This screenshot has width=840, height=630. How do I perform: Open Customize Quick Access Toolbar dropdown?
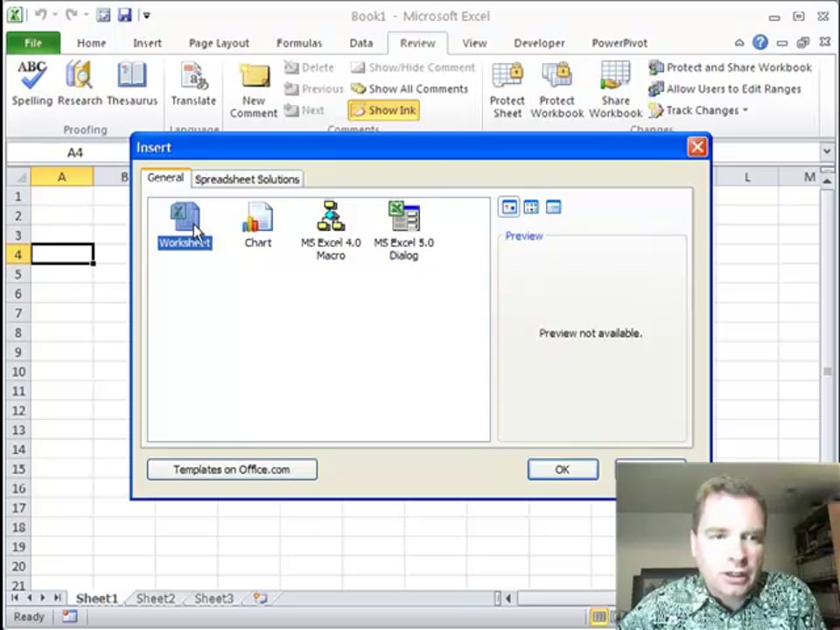point(146,16)
